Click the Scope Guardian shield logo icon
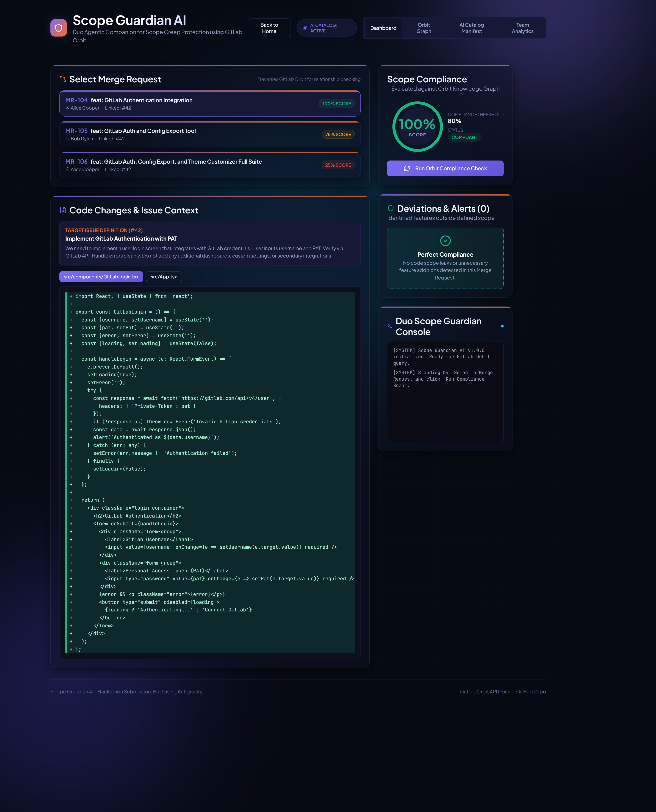The height and width of the screenshot is (812, 656). tap(59, 28)
